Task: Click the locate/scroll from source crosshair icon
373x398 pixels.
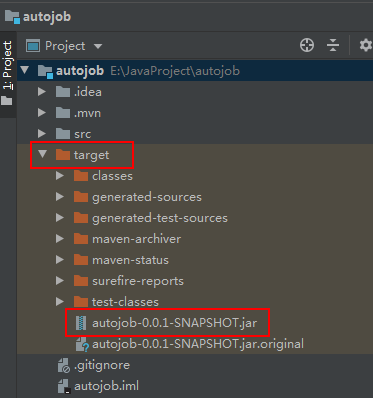Action: click(307, 45)
